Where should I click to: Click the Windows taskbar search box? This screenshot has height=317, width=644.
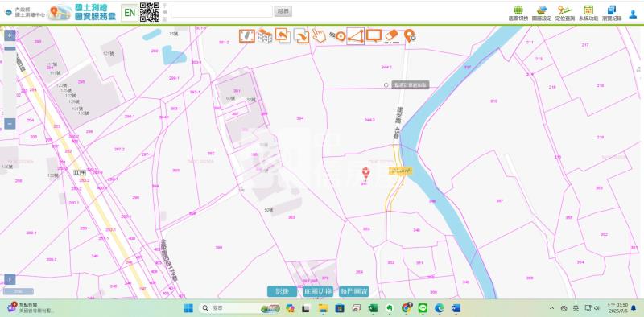coord(240,308)
